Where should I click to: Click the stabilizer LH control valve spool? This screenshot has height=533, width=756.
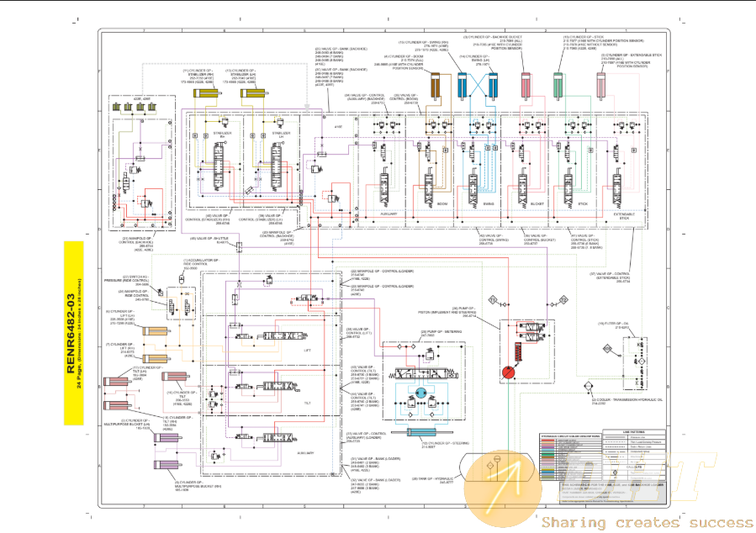(x=278, y=167)
